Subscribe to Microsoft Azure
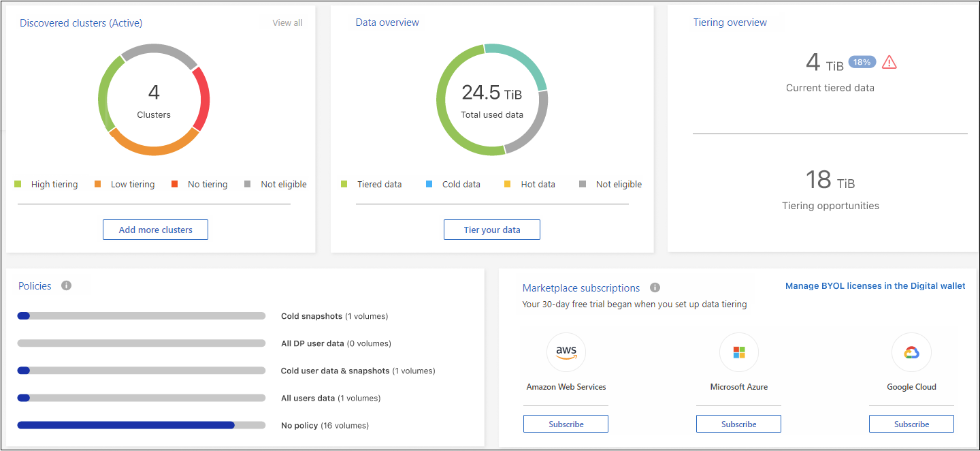 point(738,424)
